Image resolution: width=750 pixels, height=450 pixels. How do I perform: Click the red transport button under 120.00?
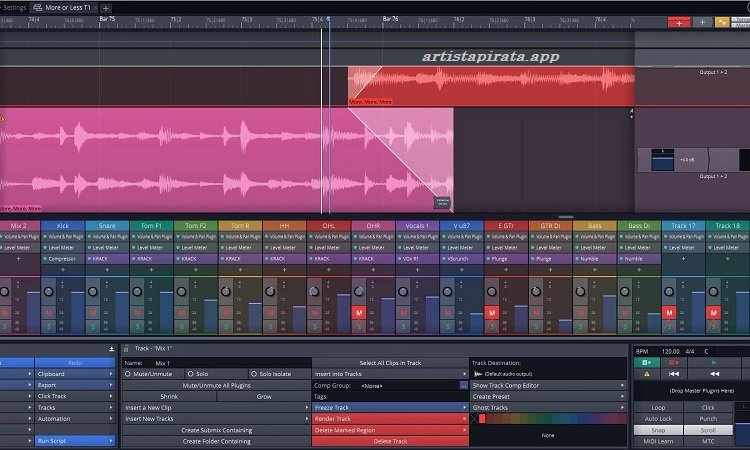tap(673, 363)
